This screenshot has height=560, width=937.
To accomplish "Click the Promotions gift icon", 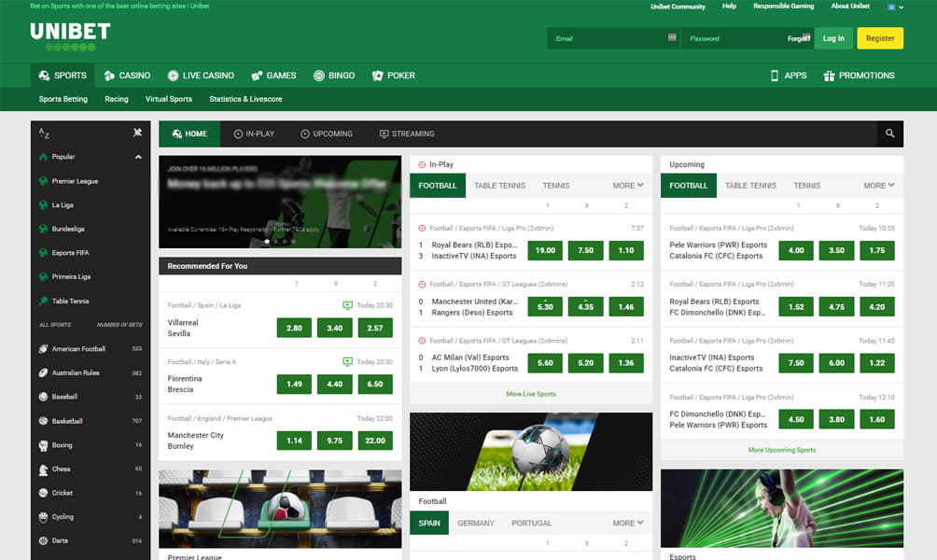I will tap(829, 76).
